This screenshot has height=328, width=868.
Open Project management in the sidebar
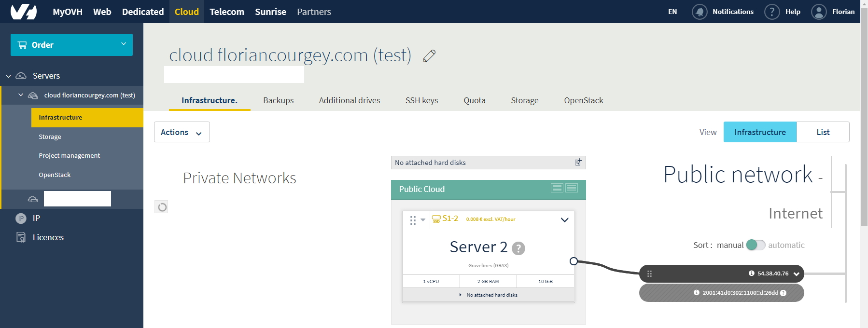(x=69, y=155)
